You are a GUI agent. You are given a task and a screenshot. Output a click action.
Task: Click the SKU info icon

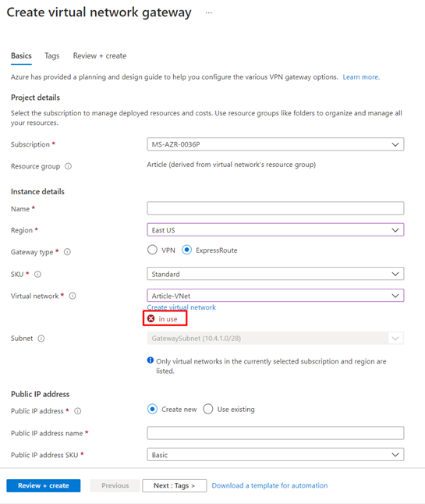(x=37, y=274)
